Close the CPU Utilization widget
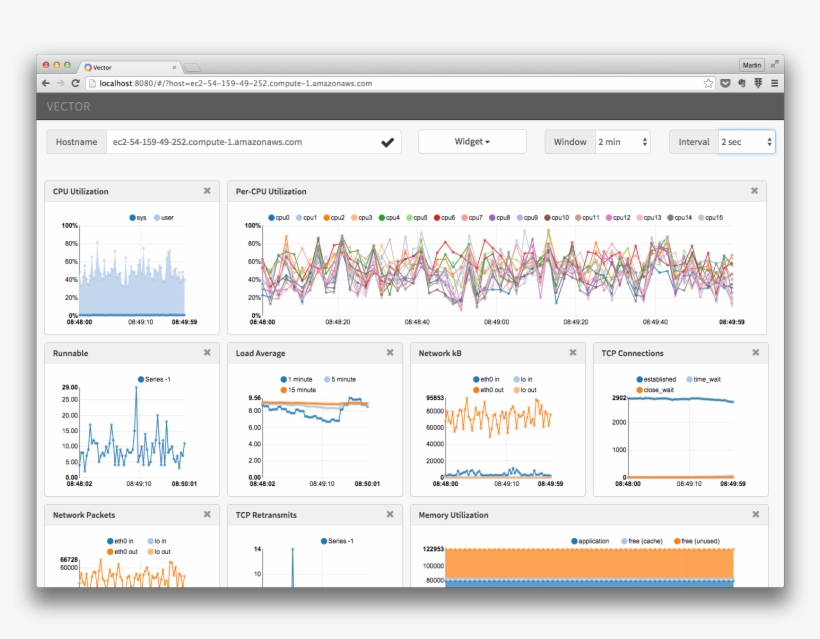The image size is (820, 639). tap(207, 191)
